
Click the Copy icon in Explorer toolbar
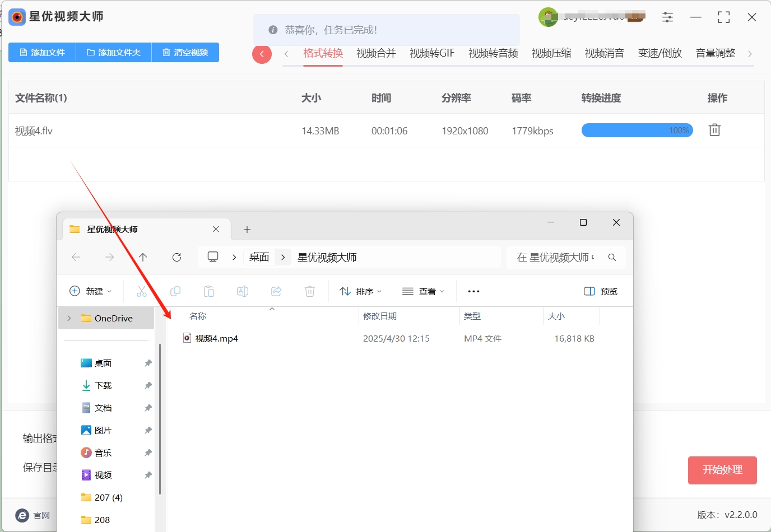coord(175,291)
